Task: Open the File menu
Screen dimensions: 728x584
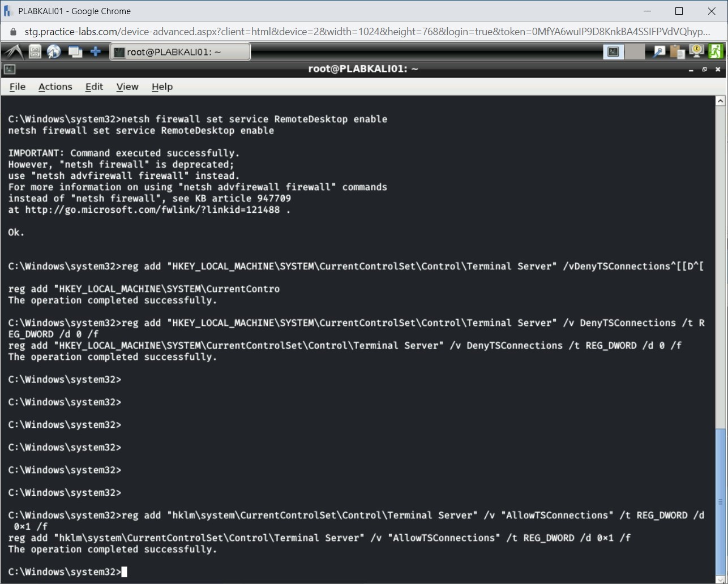Action: point(18,87)
